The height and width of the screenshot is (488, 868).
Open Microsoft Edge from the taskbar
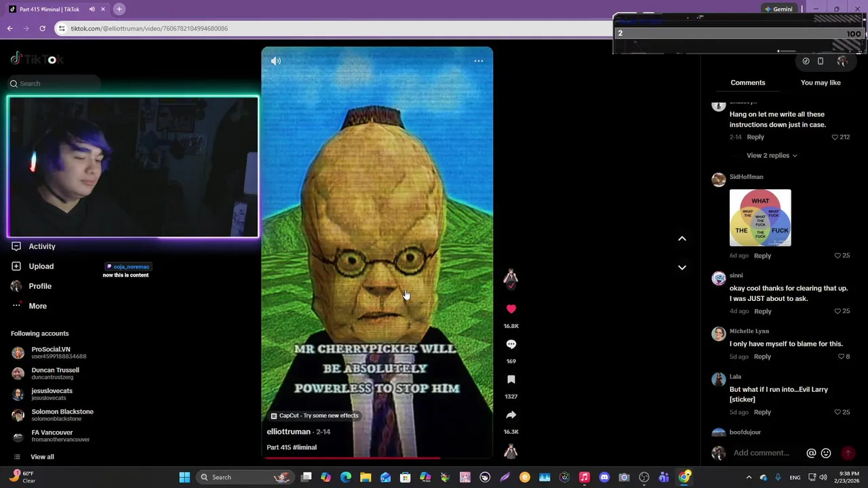coord(346,477)
